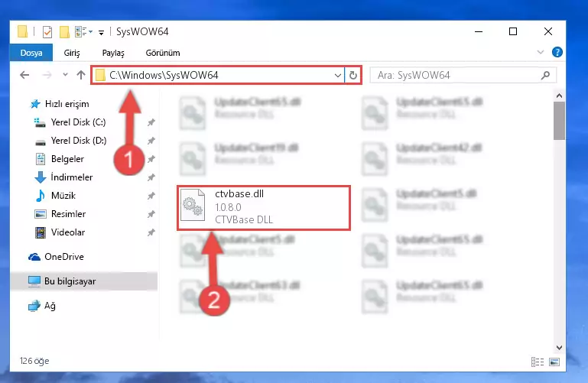Maximize the SysWOW64 window
588x383 pixels.
click(x=513, y=31)
